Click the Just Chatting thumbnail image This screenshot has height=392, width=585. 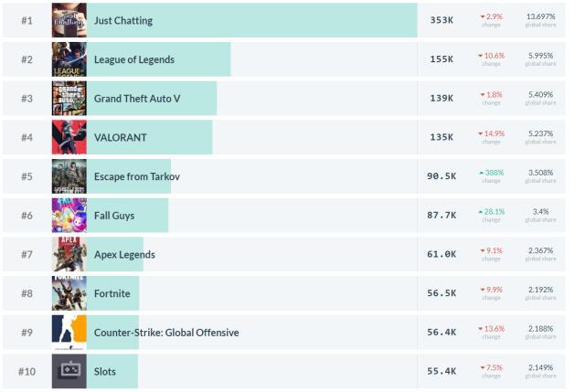pos(69,20)
